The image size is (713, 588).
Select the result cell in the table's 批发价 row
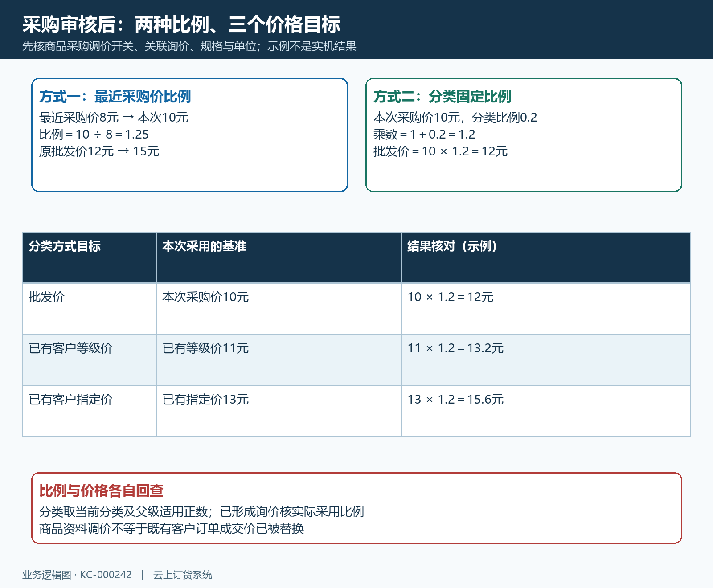pyautogui.click(x=546, y=309)
